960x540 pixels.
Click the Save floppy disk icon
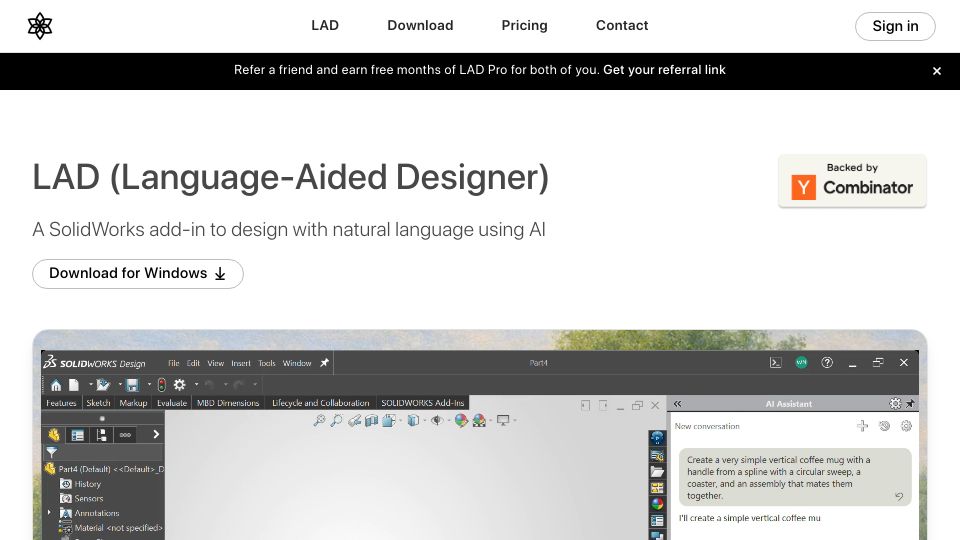132,385
